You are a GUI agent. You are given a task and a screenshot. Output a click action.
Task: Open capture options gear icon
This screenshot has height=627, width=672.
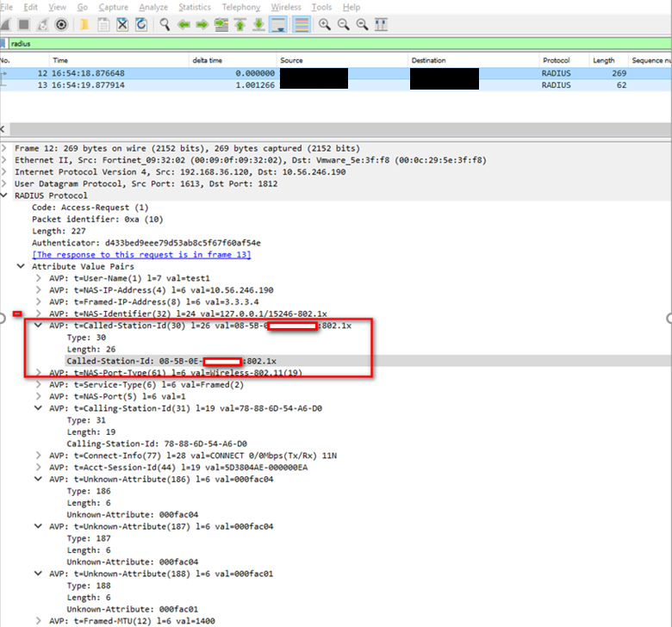(62, 24)
